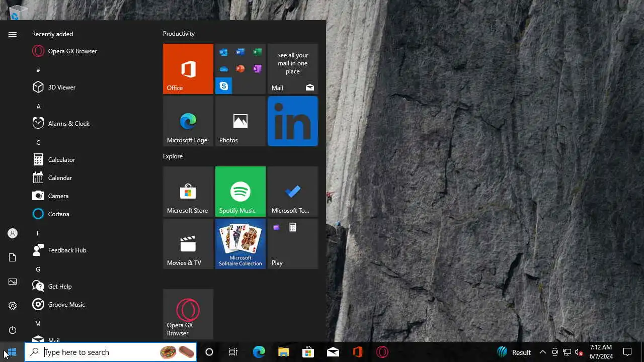Click the Explore group heading

173,156
